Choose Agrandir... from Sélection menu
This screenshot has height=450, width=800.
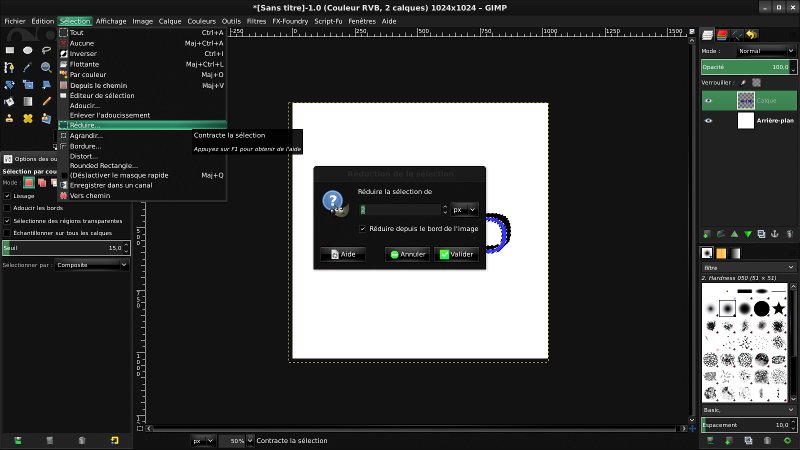click(x=142, y=136)
